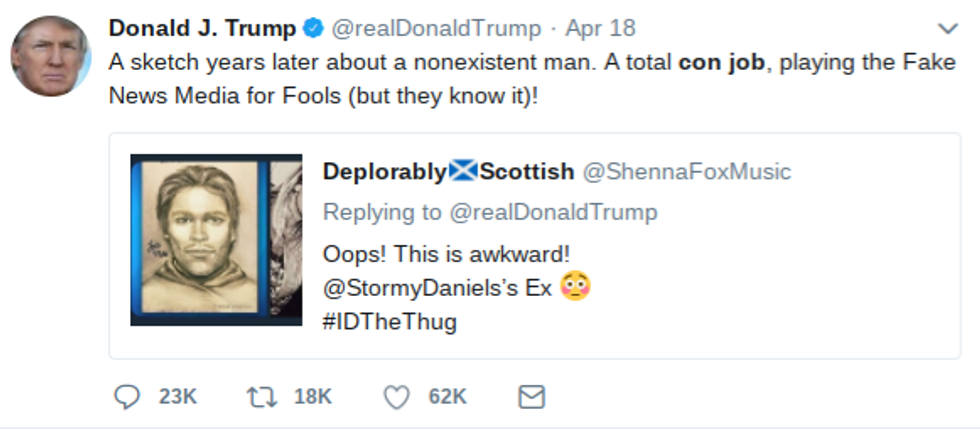Click the bold "con job" text
The width and height of the screenshot is (980, 430).
click(x=722, y=63)
